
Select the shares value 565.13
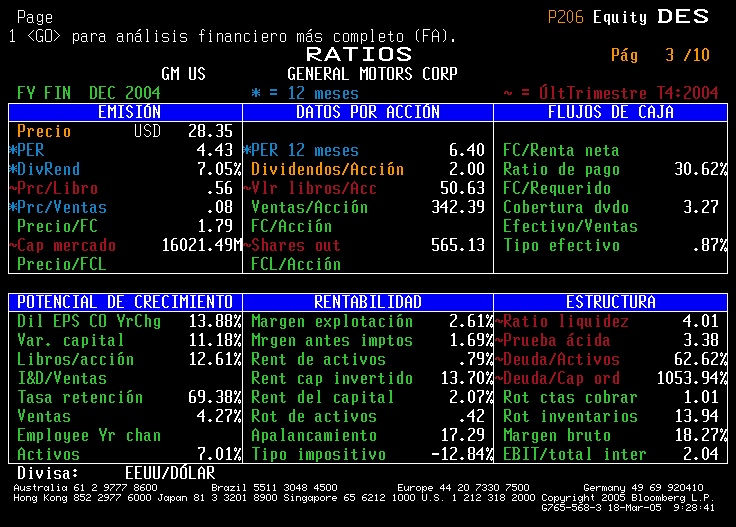point(458,245)
